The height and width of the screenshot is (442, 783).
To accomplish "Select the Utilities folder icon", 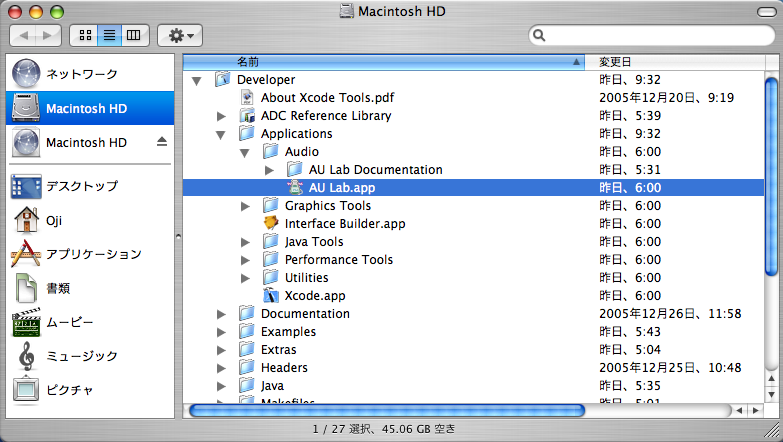I will pyautogui.click(x=271, y=277).
